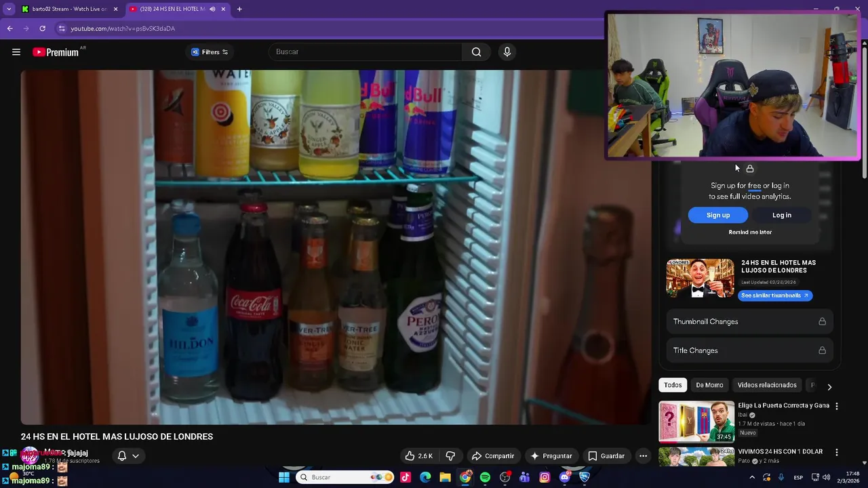The width and height of the screenshot is (868, 488).
Task: Click the video player showing minibar
Action: pyautogui.click(x=336, y=247)
